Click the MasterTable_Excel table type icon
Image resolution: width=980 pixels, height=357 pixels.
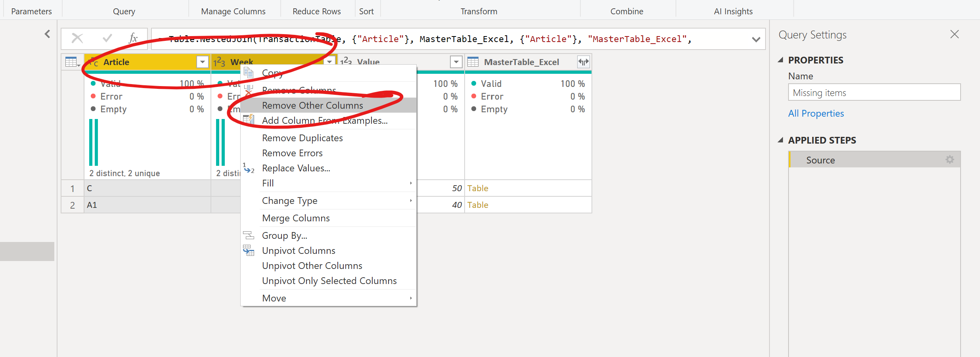pos(473,62)
